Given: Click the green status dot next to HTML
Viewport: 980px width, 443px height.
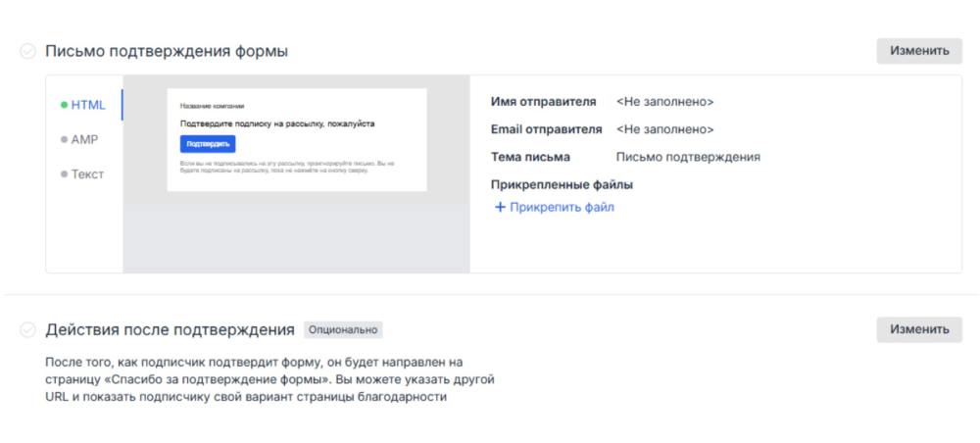Looking at the screenshot, I should (64, 105).
